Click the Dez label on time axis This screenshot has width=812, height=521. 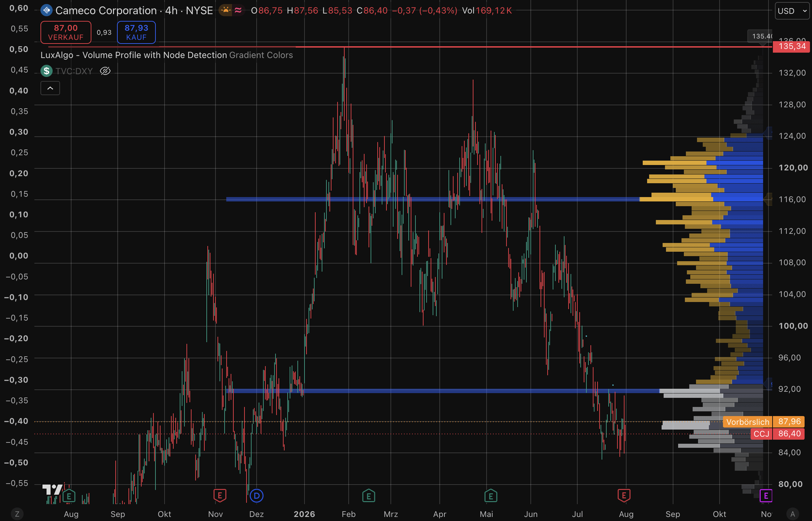(257, 514)
